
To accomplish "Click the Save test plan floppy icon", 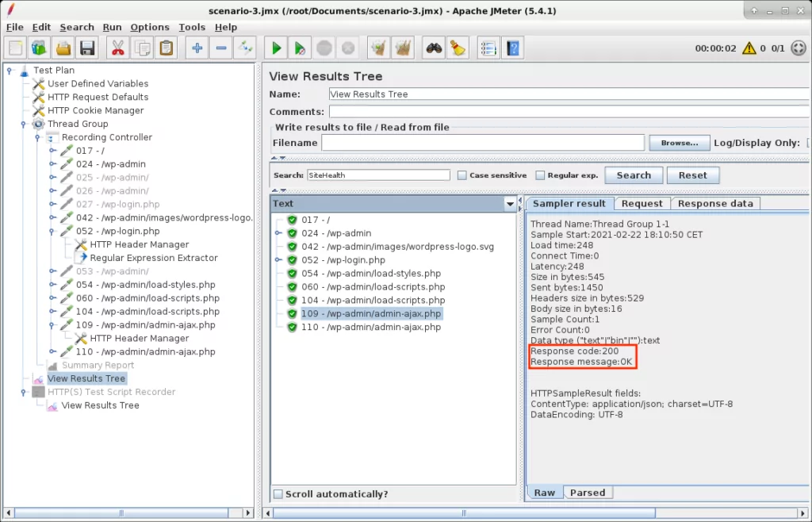I will tap(87, 48).
